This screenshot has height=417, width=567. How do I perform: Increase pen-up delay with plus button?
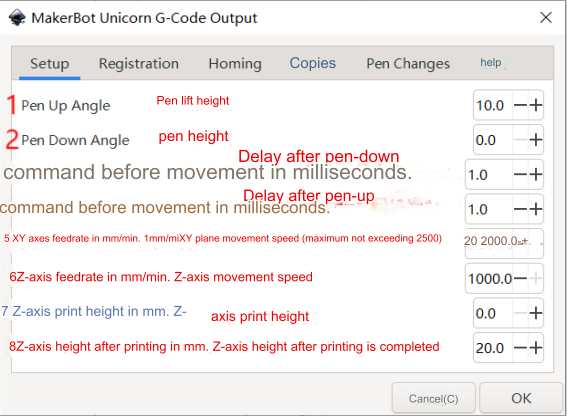click(536, 209)
